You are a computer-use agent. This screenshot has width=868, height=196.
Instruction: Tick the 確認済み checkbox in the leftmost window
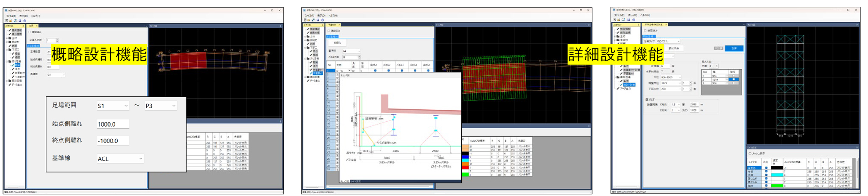pos(30,32)
